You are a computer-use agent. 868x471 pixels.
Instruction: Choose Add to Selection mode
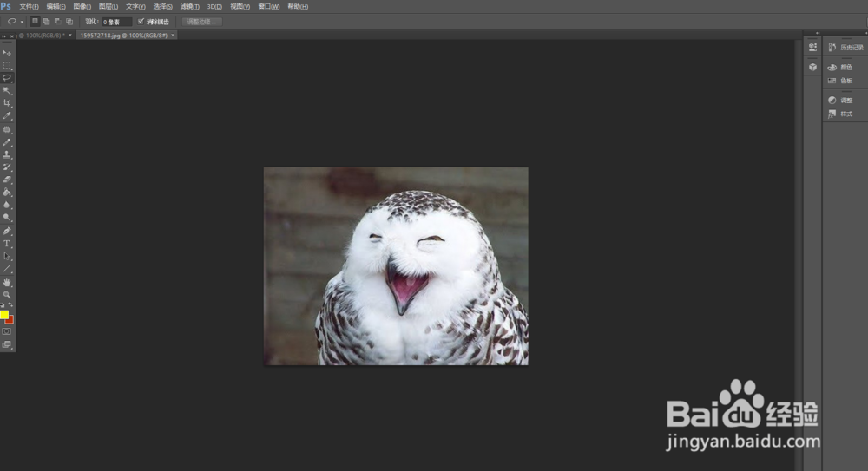coord(47,22)
